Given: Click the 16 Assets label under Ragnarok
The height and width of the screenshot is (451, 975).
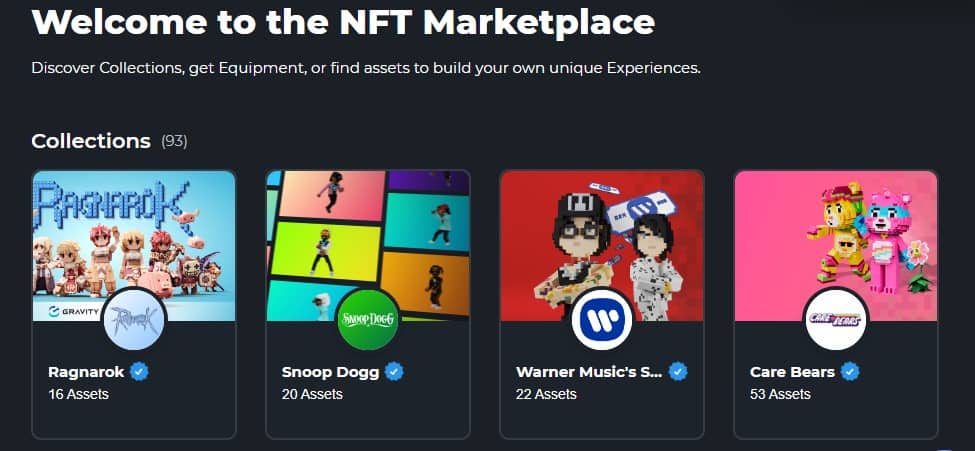Looking at the screenshot, I should [x=78, y=394].
